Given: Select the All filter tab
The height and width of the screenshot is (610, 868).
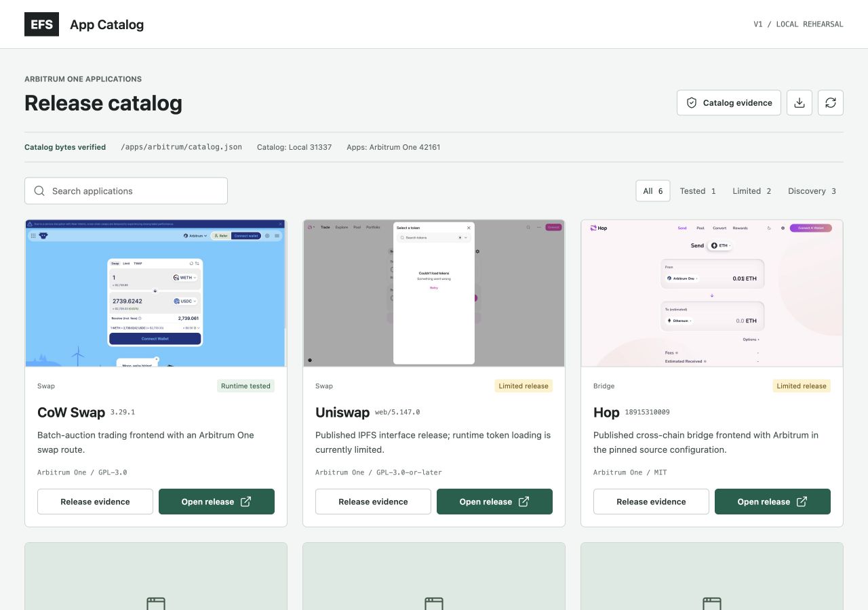Looking at the screenshot, I should coord(653,191).
